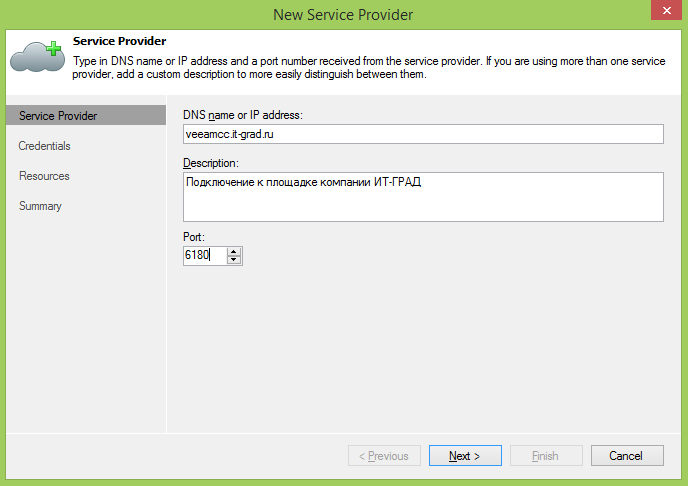Click the Finish button
688x486 pixels.
click(x=546, y=456)
